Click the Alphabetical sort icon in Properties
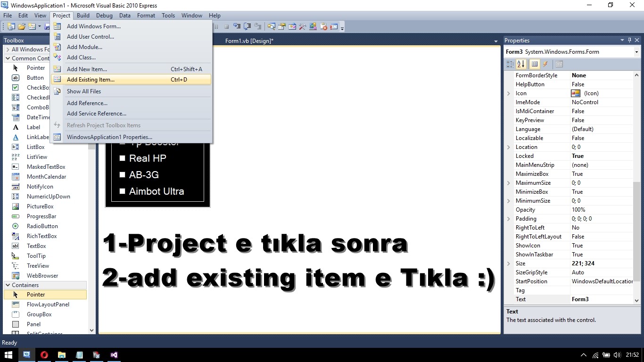Screen dimensions: 644x362 pyautogui.click(x=521, y=64)
